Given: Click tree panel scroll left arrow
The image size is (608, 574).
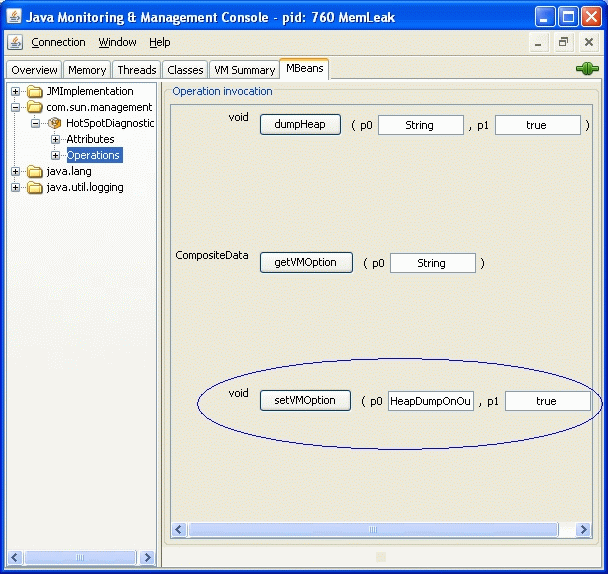Looking at the screenshot, I should [x=15, y=558].
